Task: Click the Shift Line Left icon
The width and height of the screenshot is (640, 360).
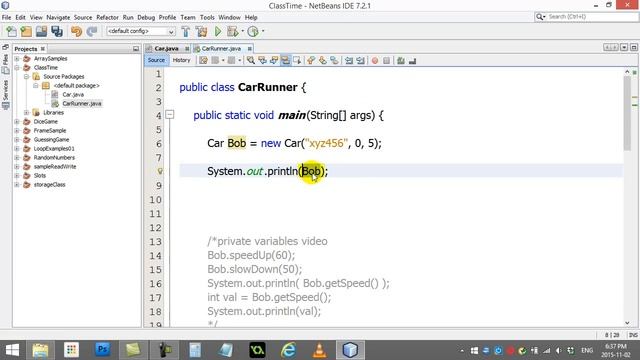Action: click(349, 61)
